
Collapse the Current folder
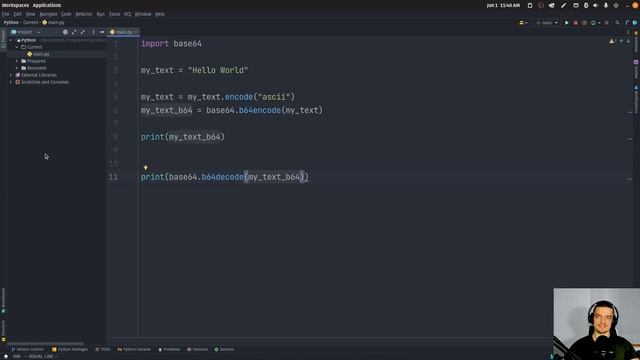pos(17,47)
